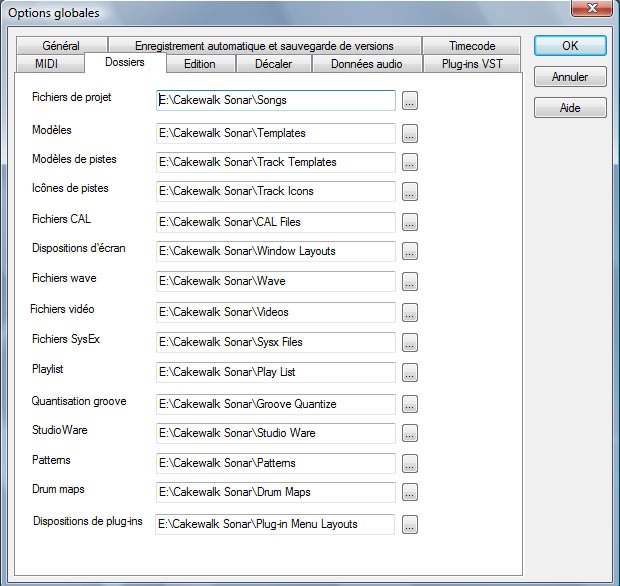The height and width of the screenshot is (586, 620).
Task: Click the Dispositions de plug-ins label
Action: click(x=88, y=521)
